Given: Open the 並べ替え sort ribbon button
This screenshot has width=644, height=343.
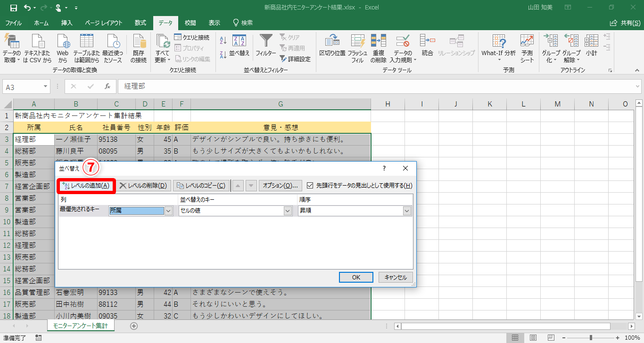Looking at the screenshot, I should pyautogui.click(x=239, y=45).
